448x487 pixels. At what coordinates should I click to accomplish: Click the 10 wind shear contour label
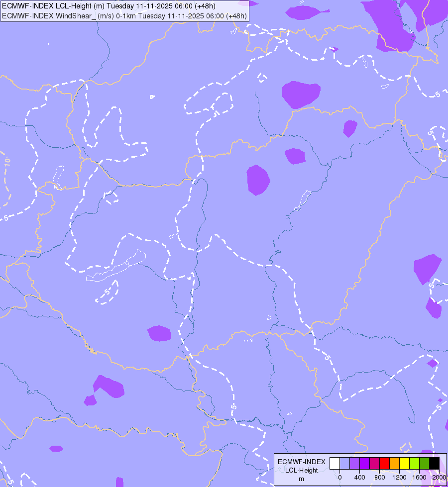pos(7,162)
